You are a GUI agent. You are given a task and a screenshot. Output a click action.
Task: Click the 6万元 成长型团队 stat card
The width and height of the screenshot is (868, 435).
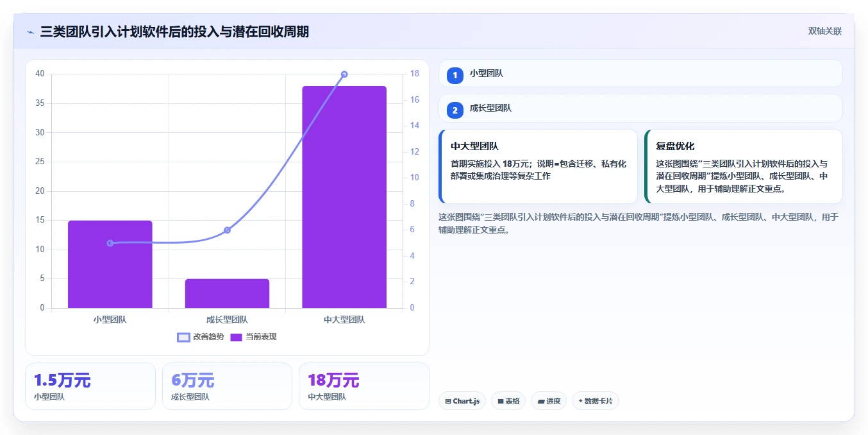coord(227,386)
